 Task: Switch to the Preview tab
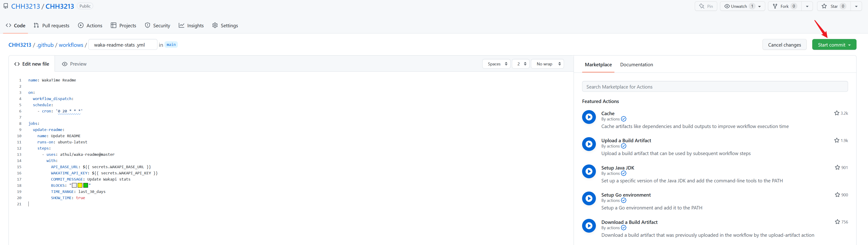pos(74,64)
